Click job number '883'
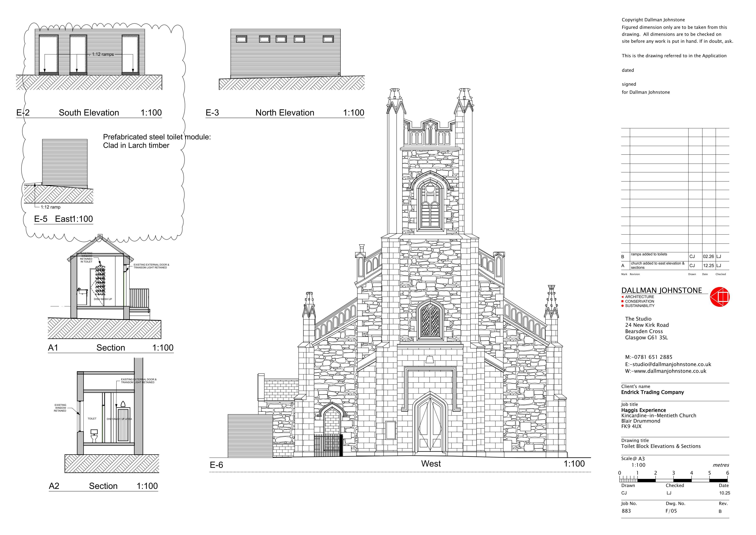This screenshot has height=535, width=756. click(626, 511)
